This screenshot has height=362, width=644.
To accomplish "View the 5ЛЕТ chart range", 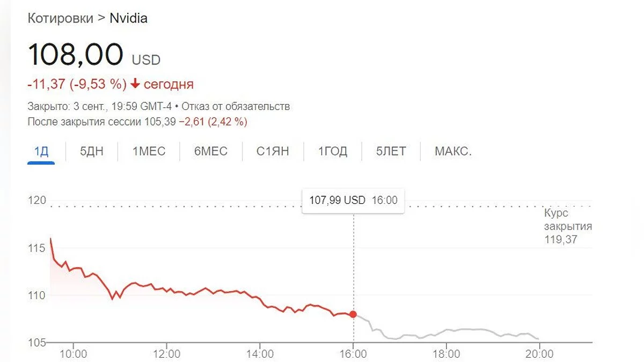I will click(391, 152).
